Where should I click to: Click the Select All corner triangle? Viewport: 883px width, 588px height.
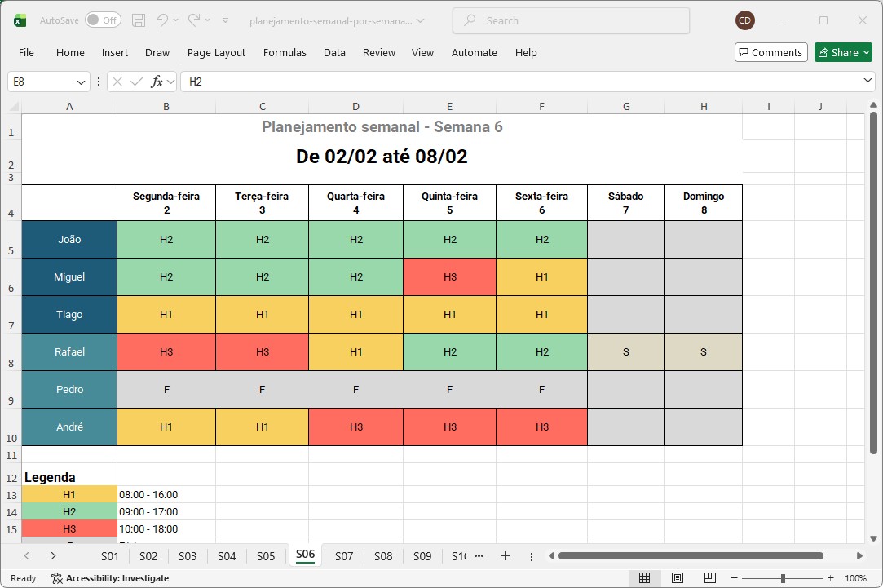14,107
